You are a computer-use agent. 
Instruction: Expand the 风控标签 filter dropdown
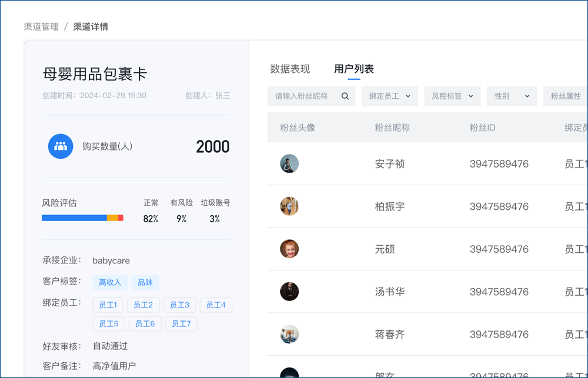[452, 96]
